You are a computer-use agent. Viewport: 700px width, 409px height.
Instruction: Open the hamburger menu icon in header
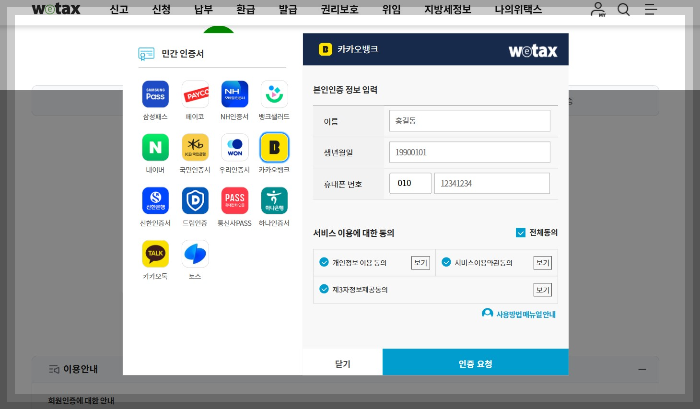650,9
